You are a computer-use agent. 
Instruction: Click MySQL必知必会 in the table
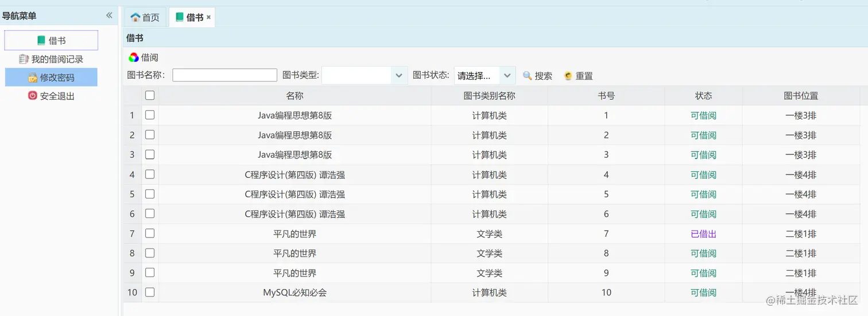295,292
